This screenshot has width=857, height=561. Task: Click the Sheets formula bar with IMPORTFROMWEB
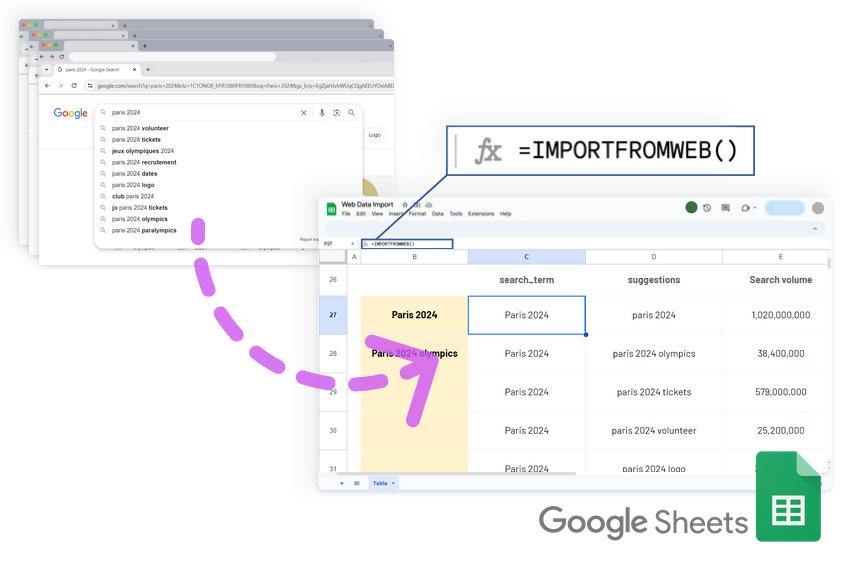coord(407,244)
